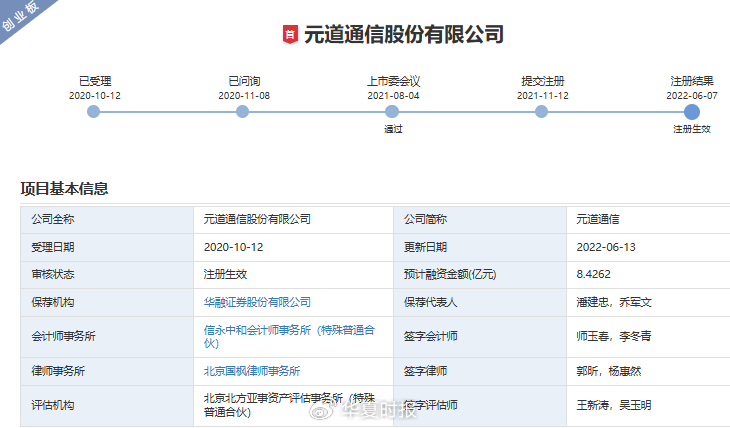Click the 公司简称 label cell
This screenshot has height=428, width=730.
(x=480, y=220)
